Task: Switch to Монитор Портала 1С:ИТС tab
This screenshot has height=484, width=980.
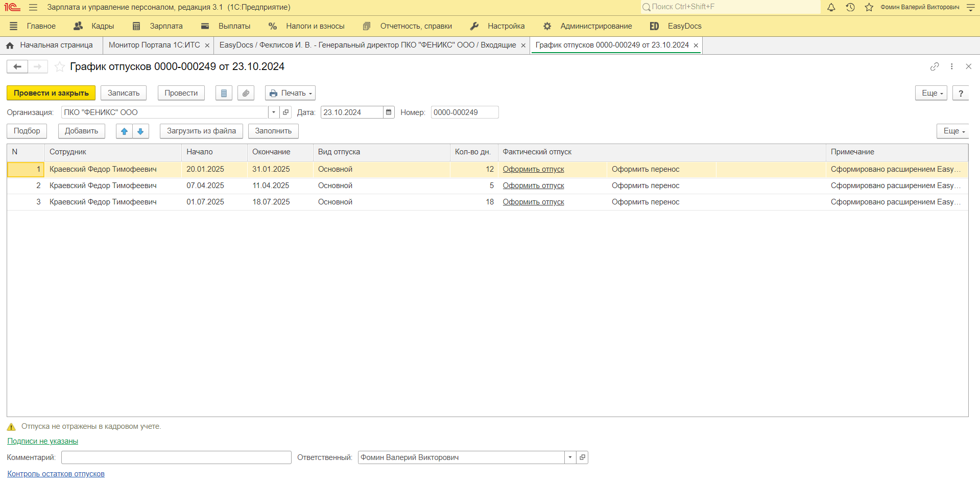Action: [154, 45]
